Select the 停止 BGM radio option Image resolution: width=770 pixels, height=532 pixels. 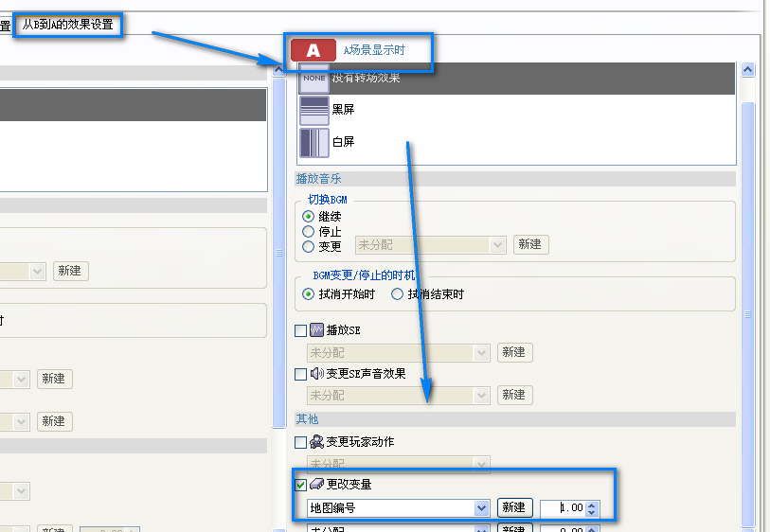[308, 231]
